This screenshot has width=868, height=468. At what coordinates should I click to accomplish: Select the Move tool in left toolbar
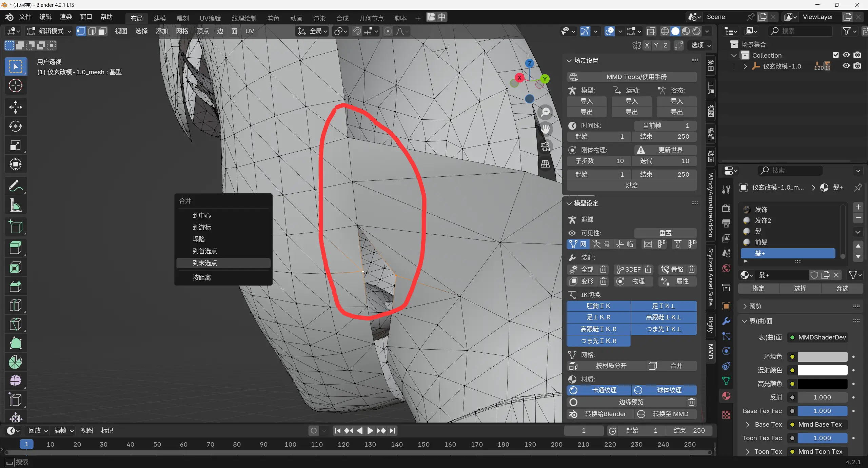[15, 107]
